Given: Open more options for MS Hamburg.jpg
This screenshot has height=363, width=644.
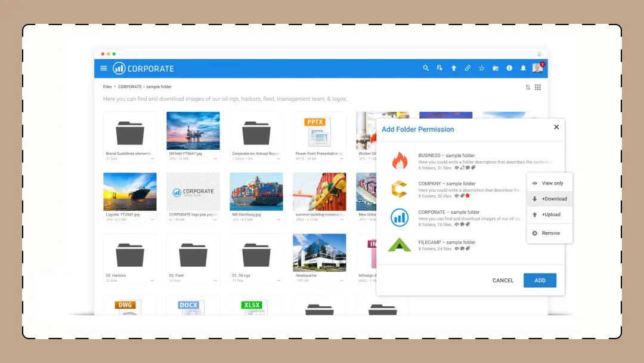Looking at the screenshot, I should tap(278, 220).
